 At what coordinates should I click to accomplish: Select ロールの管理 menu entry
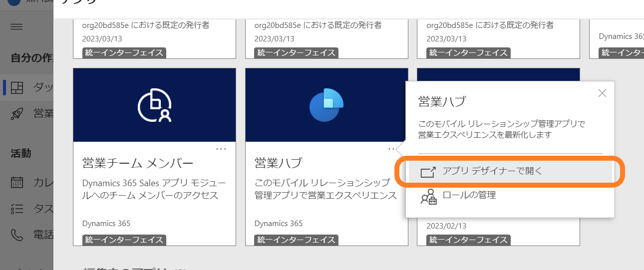pyautogui.click(x=510, y=196)
